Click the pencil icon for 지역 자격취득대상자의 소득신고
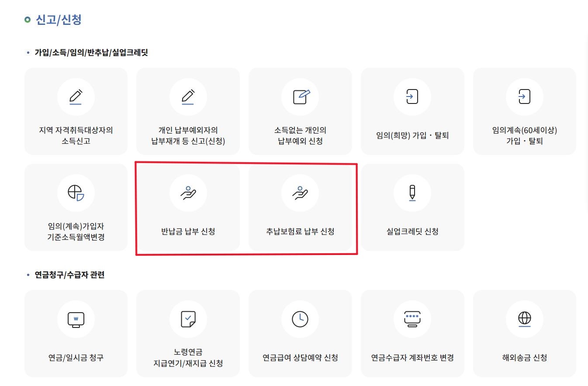Viewport: 588px width, 386px height. tap(76, 97)
